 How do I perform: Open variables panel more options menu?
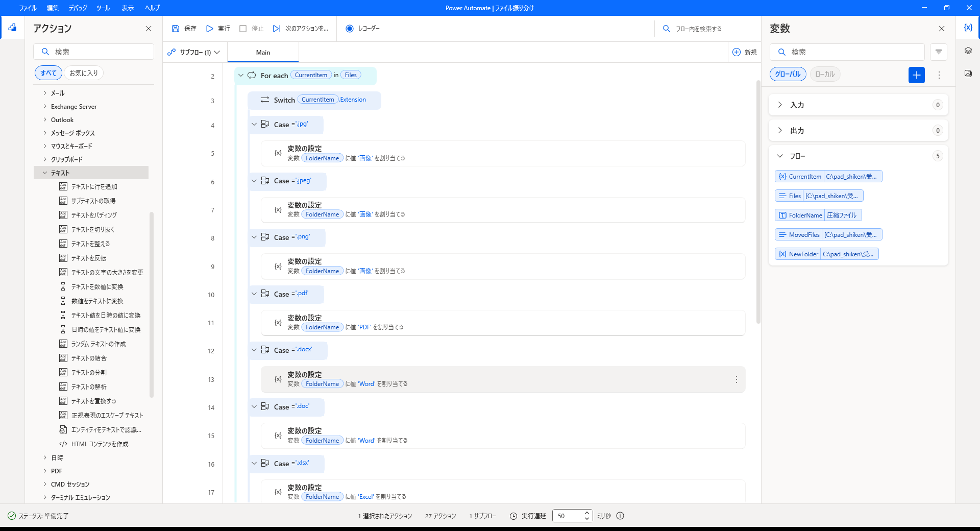coord(939,75)
